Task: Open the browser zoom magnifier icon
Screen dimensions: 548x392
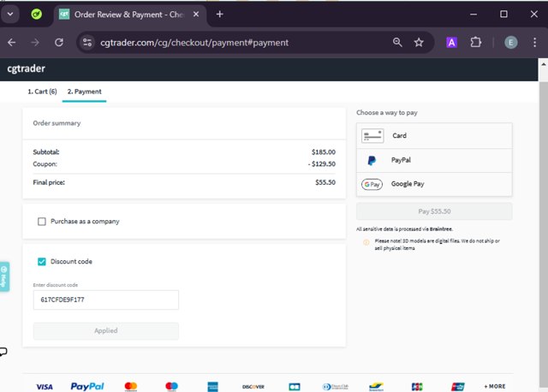Action: [397, 42]
